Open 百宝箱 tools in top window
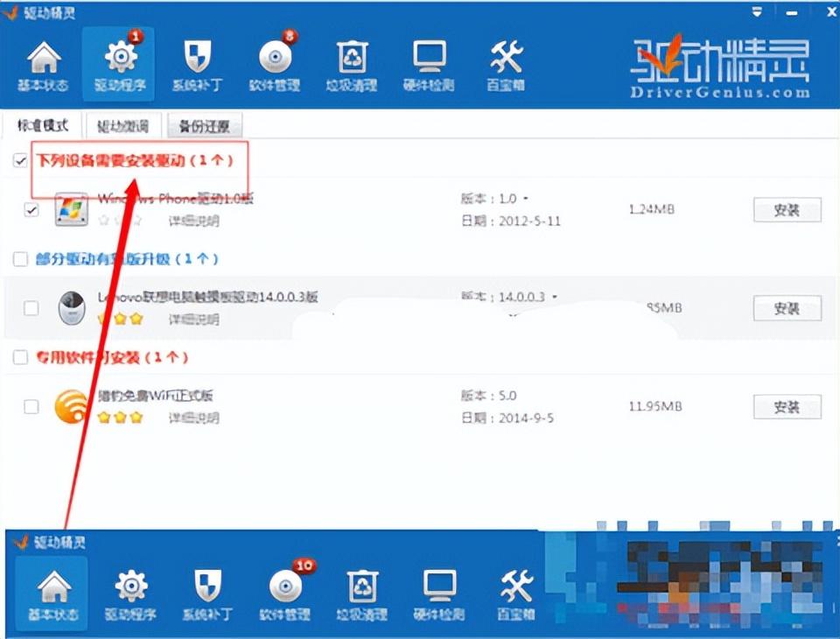Screen dimensions: 840x639 coord(506,64)
